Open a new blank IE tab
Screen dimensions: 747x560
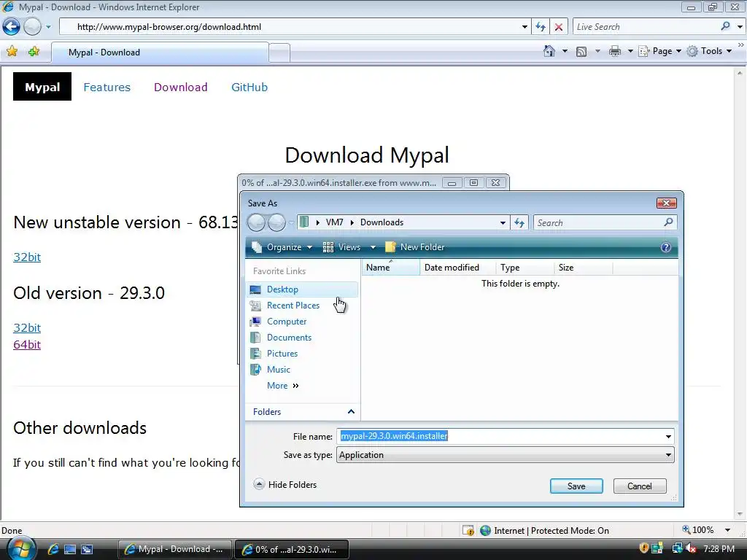[279, 52]
